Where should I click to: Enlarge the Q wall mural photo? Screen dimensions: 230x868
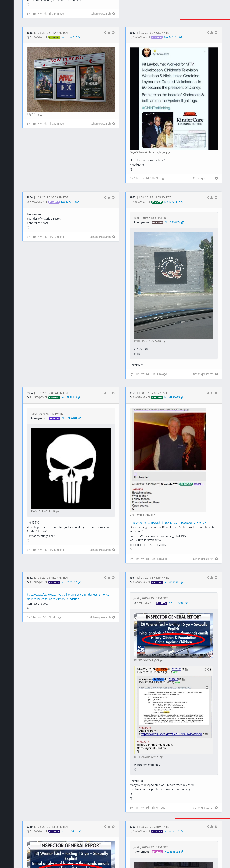[x=173, y=285]
